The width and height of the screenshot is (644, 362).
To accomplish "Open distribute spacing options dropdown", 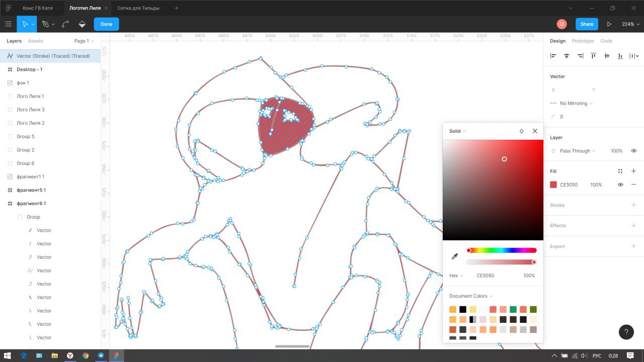I will [x=634, y=56].
